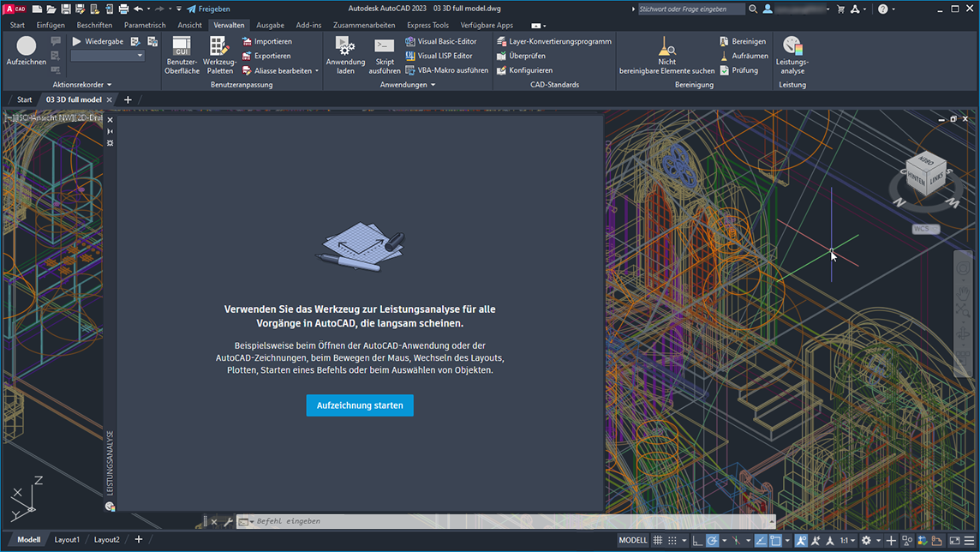Open Leistungsanalyse tool in ribbon
This screenshot has width=980, height=552.
[792, 55]
